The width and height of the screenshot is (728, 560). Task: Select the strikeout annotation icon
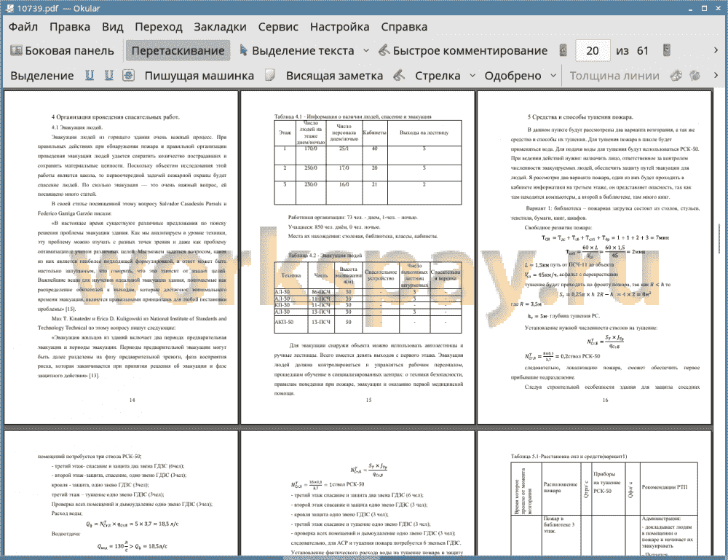(x=129, y=75)
